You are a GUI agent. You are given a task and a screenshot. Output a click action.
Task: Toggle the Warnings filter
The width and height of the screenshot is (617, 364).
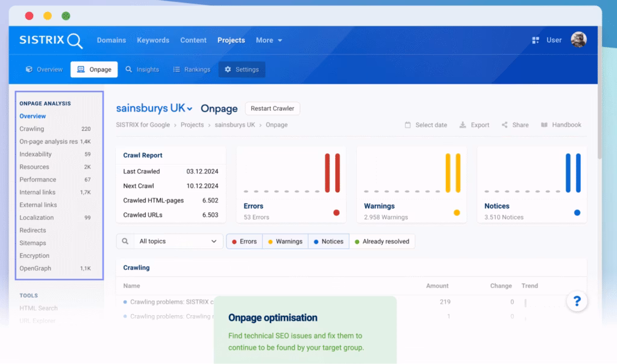285,242
